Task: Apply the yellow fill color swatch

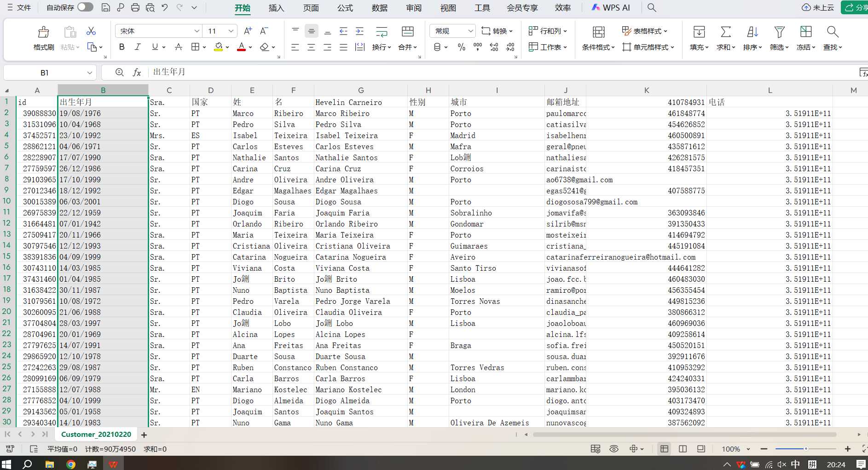Action: [218, 47]
